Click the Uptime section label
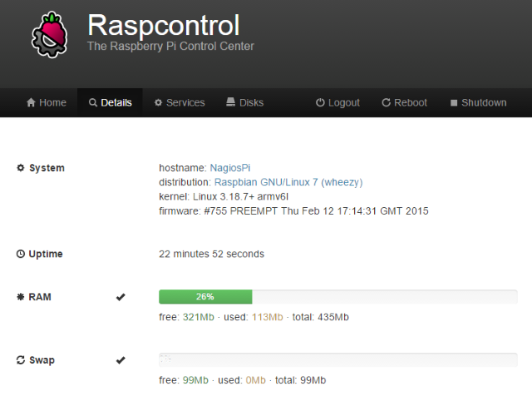Screen dimensions: 532x406 point(46,254)
